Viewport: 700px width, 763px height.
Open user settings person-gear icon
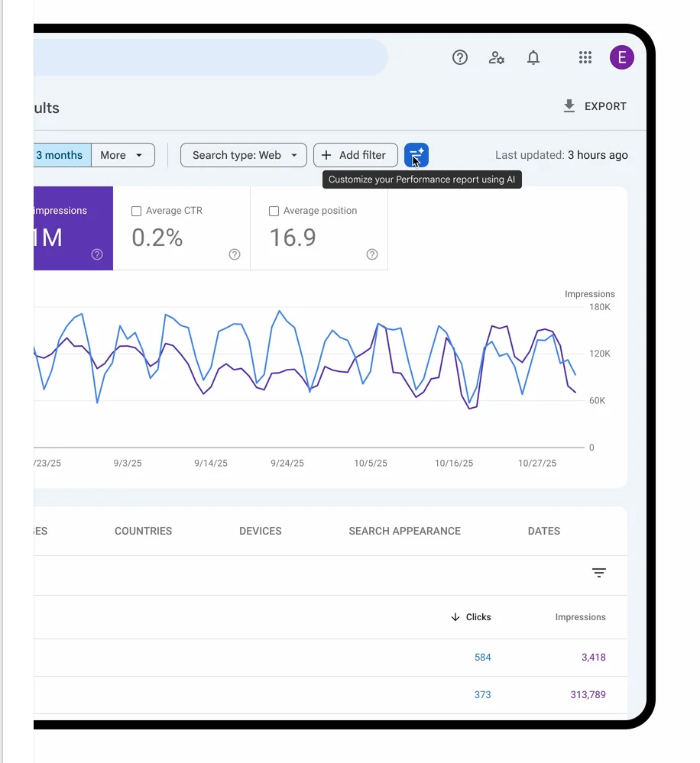click(x=497, y=57)
